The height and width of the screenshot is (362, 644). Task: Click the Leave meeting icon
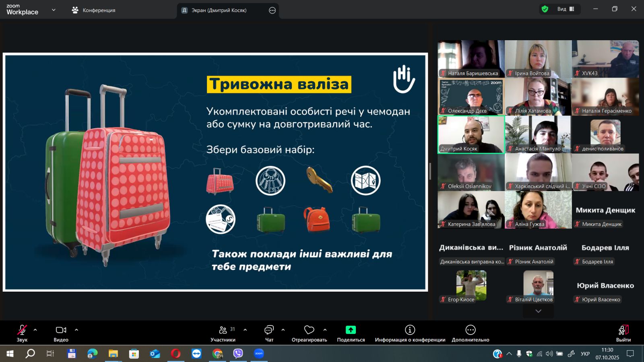tap(623, 330)
